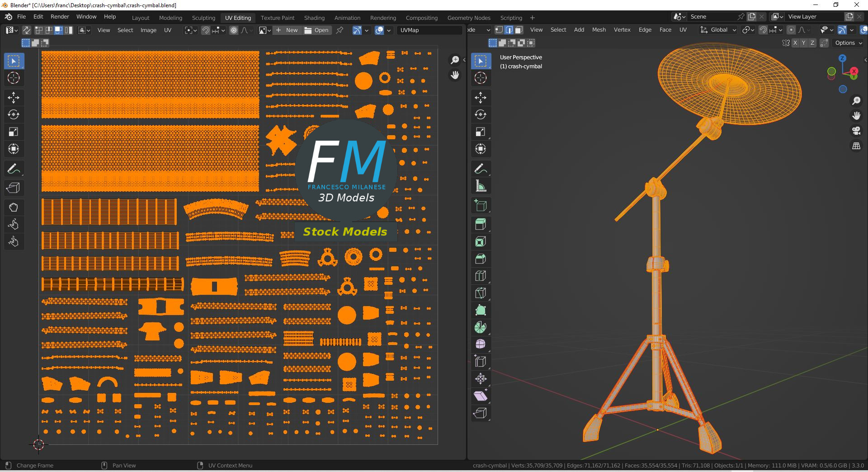
Task: Select the Move tool in UV editor toolbar
Action: 14,97
